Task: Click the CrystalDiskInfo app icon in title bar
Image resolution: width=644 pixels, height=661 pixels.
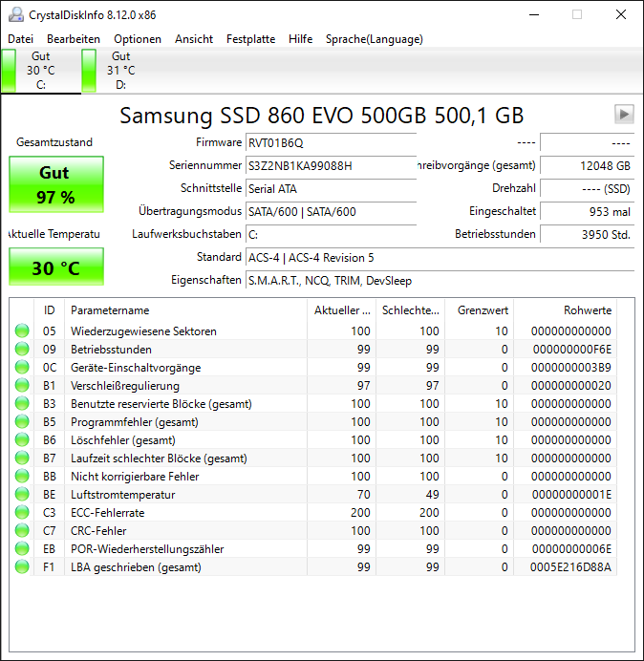Action: [x=16, y=14]
